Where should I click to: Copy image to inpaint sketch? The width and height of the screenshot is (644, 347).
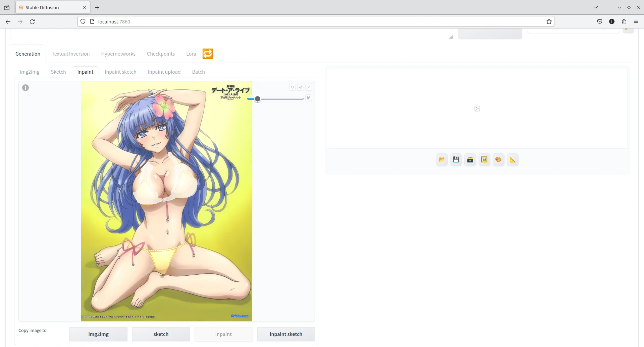pyautogui.click(x=286, y=334)
